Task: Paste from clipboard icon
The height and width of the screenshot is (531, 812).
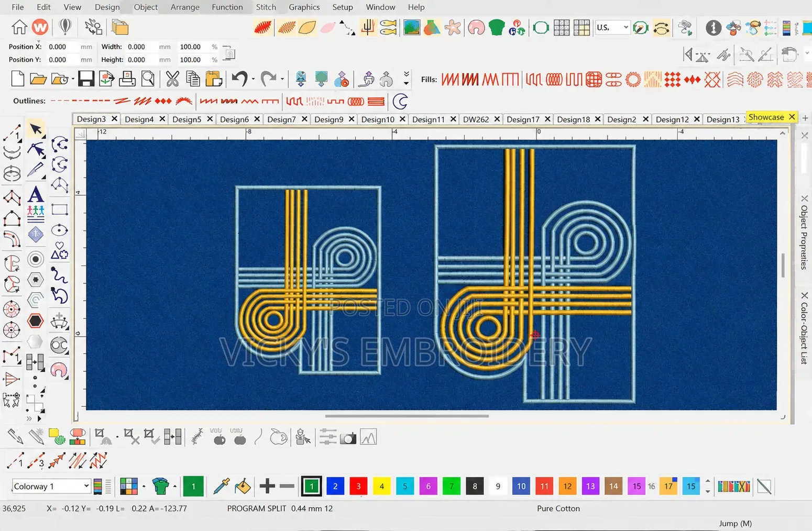Action: pyautogui.click(x=213, y=79)
